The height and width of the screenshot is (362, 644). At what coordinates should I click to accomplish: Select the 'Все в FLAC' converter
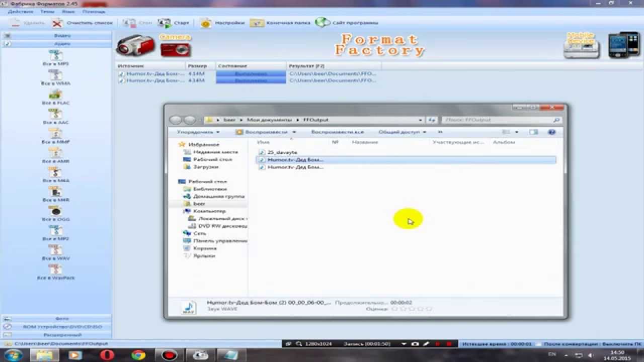pyautogui.click(x=55, y=97)
